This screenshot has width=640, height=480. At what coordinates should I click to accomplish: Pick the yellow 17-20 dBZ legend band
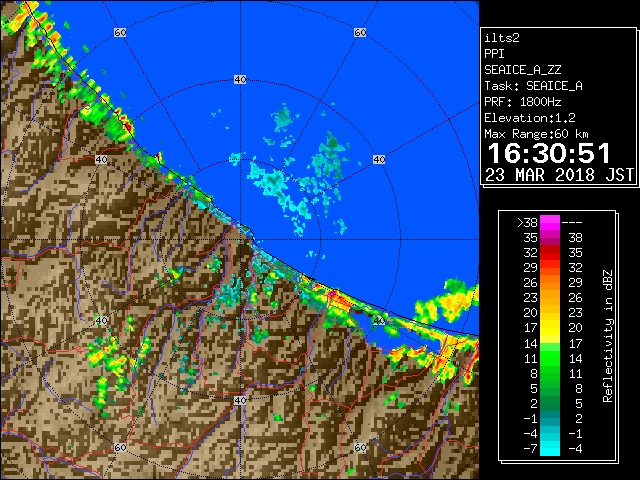[550, 328]
